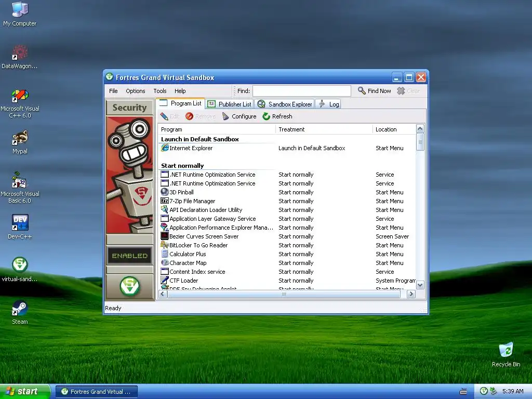Click the Find Now button
The width and height of the screenshot is (532, 399).
374,91
